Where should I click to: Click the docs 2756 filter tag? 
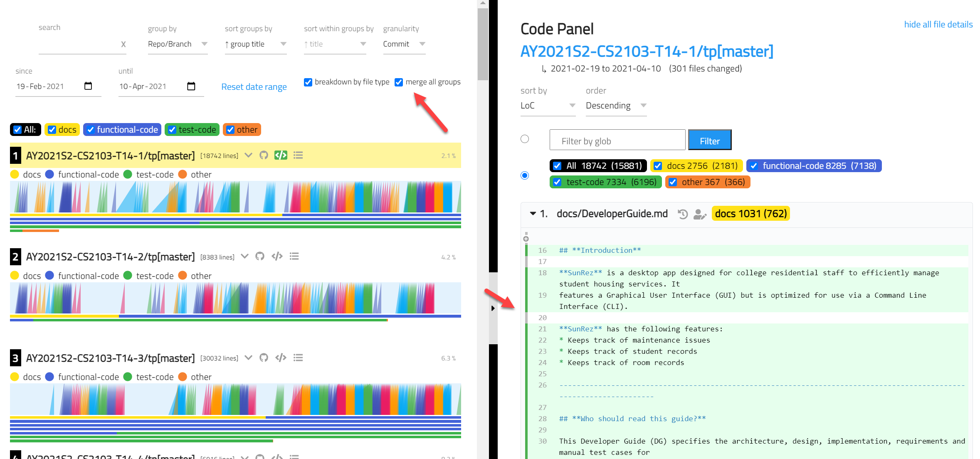(696, 165)
